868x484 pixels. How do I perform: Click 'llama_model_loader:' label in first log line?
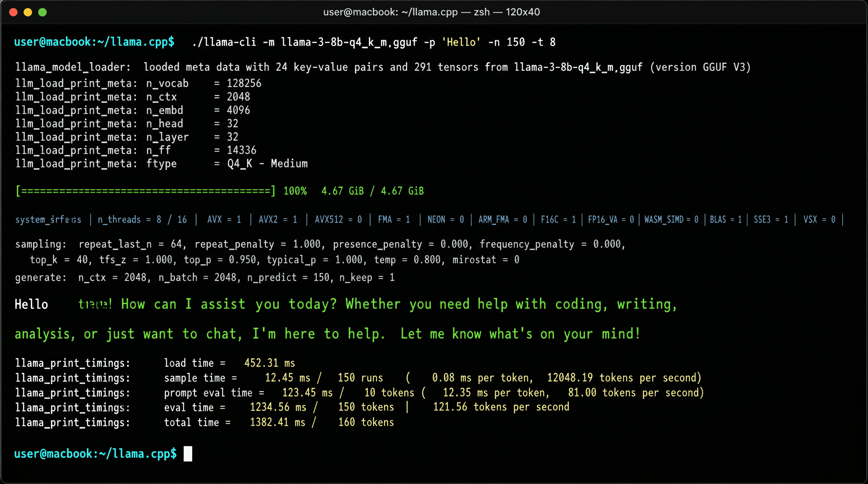point(73,67)
